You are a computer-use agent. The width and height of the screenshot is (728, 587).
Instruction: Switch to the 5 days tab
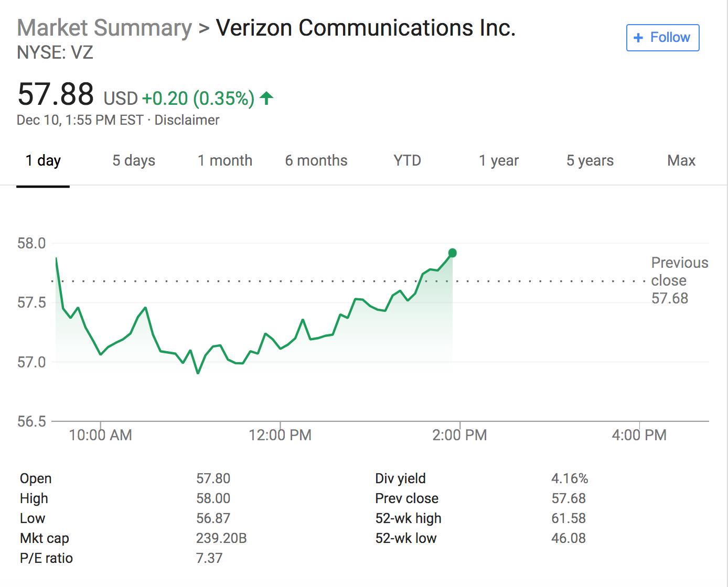(134, 160)
